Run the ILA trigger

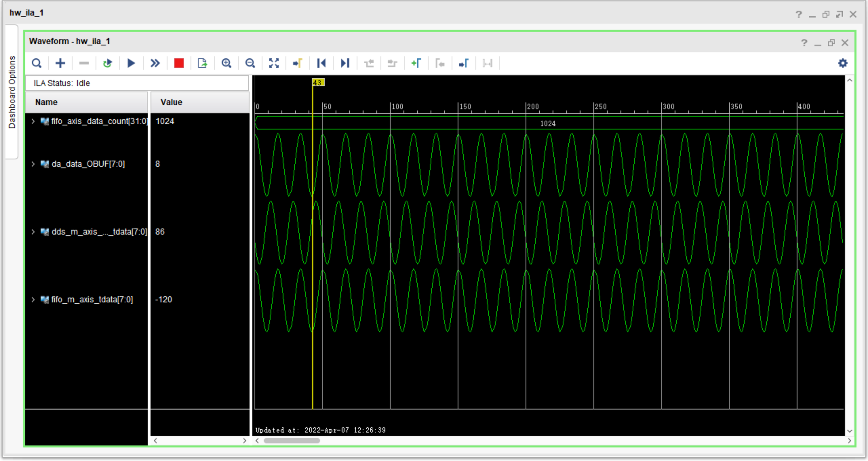pyautogui.click(x=131, y=63)
